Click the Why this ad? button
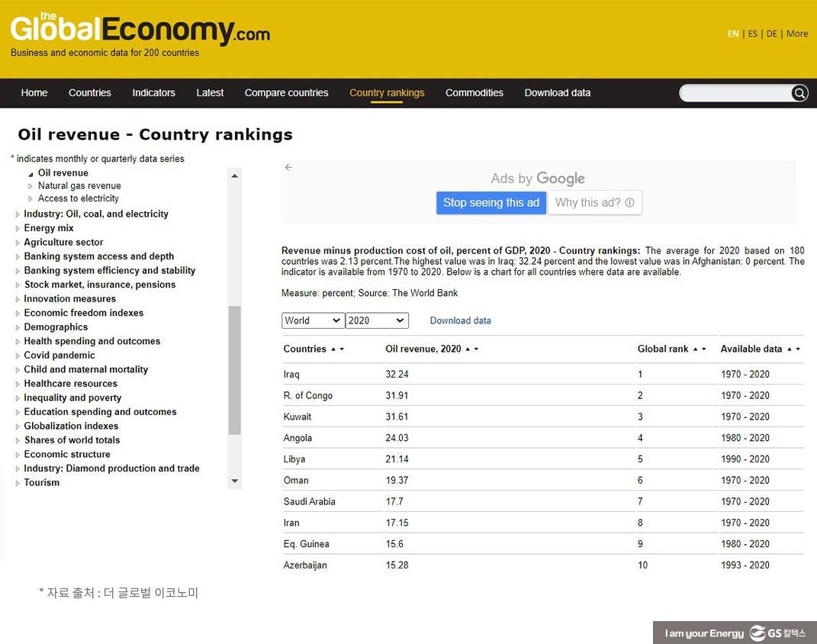 594,202
